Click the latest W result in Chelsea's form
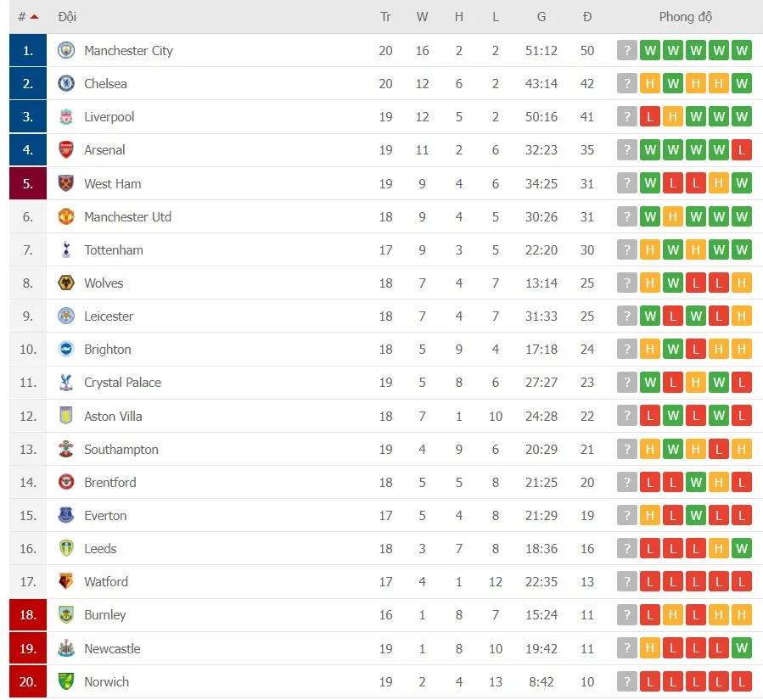 pos(742,83)
